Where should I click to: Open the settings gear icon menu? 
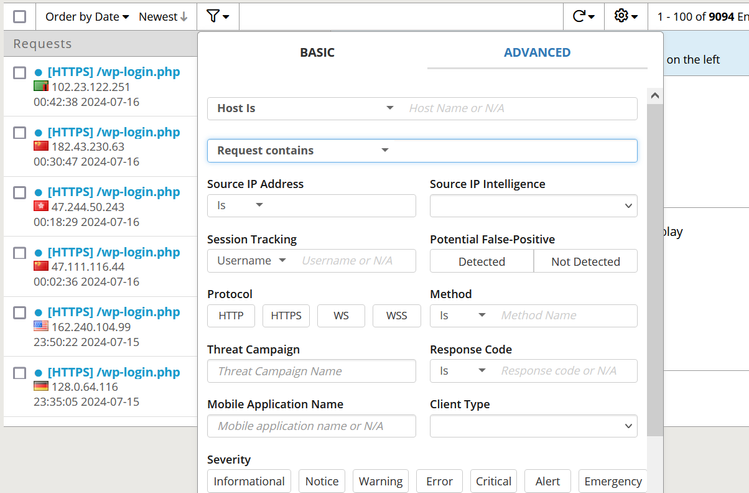626,16
